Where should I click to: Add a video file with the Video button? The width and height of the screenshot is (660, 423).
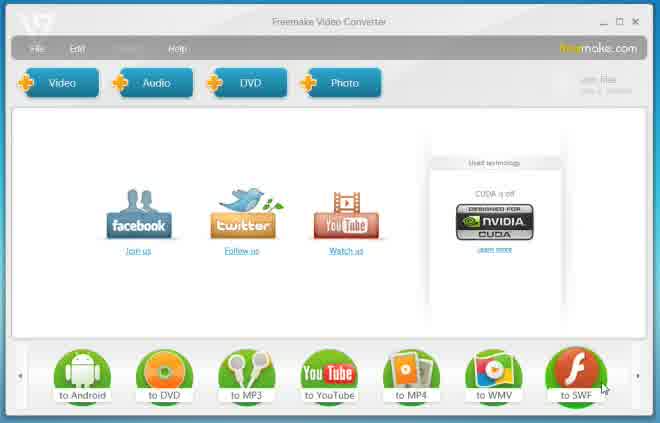pos(59,83)
